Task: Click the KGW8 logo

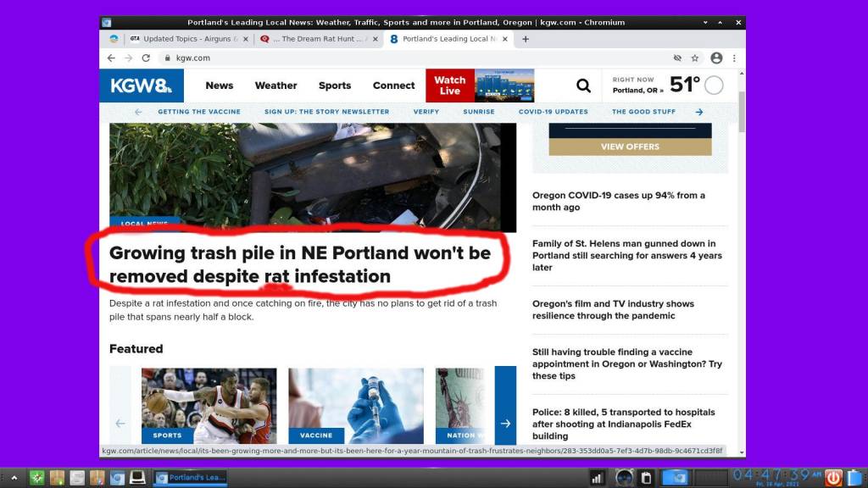Action: (x=142, y=86)
